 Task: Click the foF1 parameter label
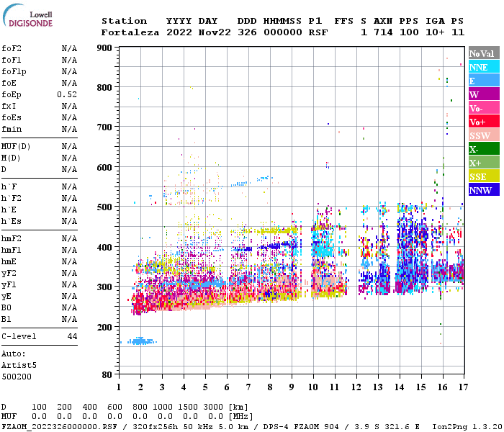12,60
